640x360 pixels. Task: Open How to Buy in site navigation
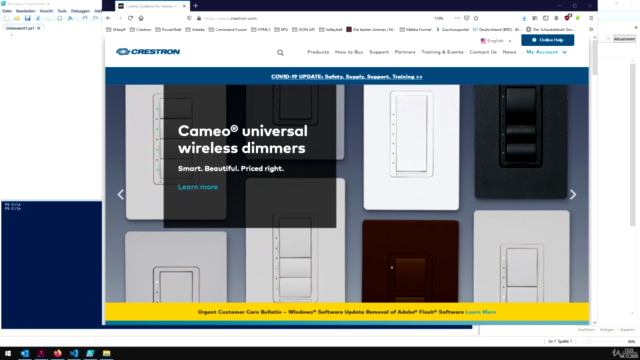click(349, 52)
